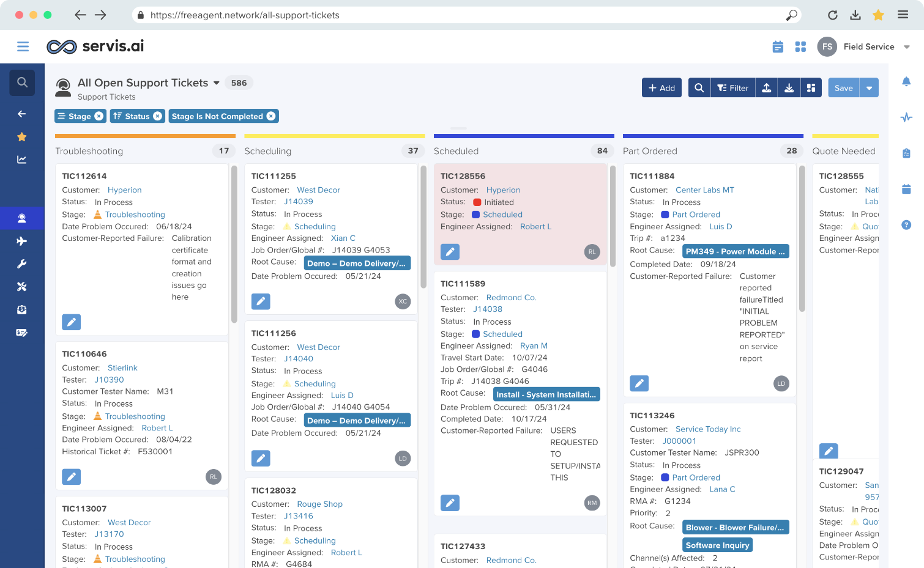Click the Install - System Installati... tag
Viewport: 924px width, 568px height.
546,394
